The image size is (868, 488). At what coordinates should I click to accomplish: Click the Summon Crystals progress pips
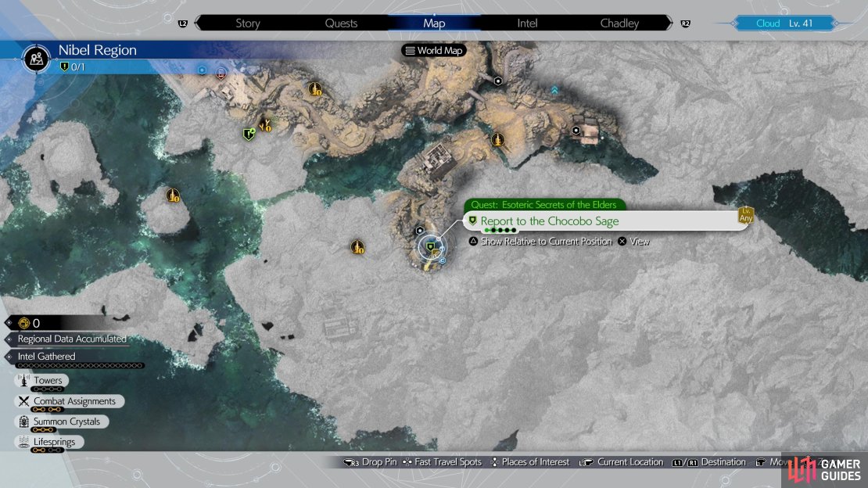[43, 430]
